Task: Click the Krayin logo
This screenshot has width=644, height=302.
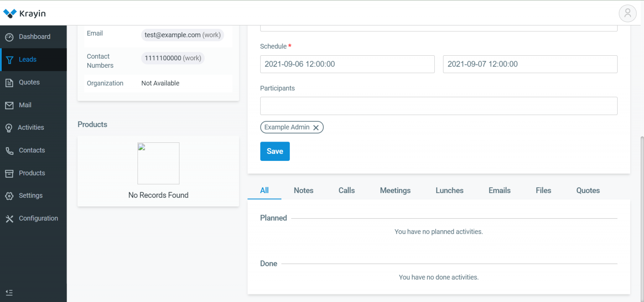Action: [x=24, y=13]
